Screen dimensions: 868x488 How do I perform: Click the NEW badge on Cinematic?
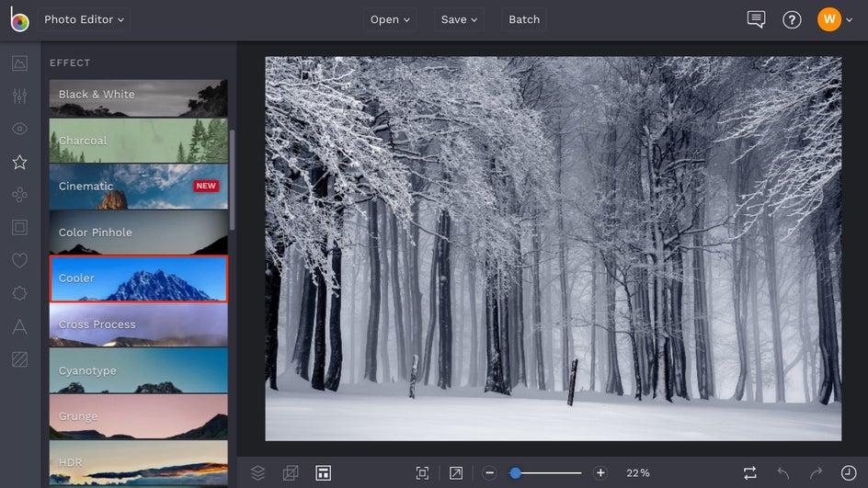tap(206, 186)
